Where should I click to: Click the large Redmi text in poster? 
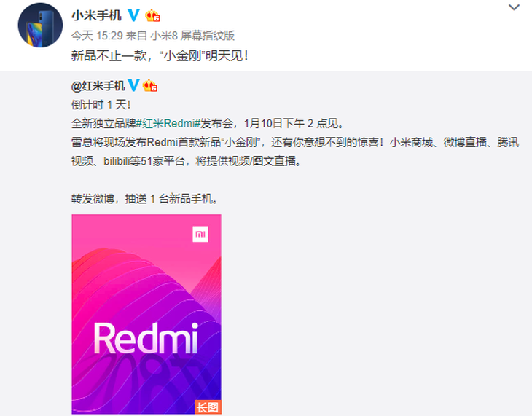(146, 338)
